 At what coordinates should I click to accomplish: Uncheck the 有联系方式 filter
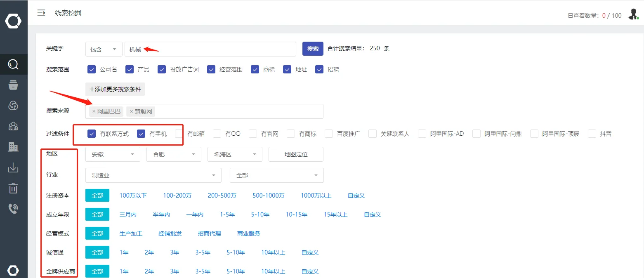[x=92, y=134]
